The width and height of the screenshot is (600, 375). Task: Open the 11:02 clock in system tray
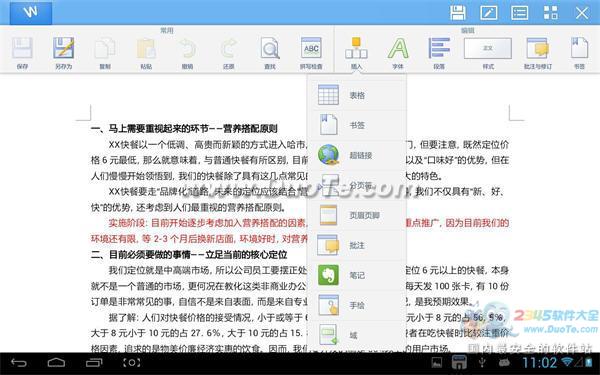540,362
